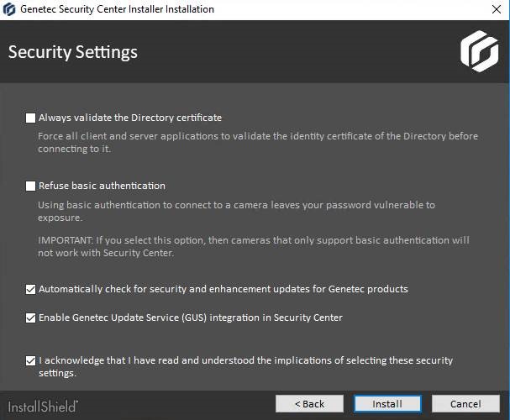510x420 pixels.
Task: Click the 'Force all client and server' description
Action: 258,142
